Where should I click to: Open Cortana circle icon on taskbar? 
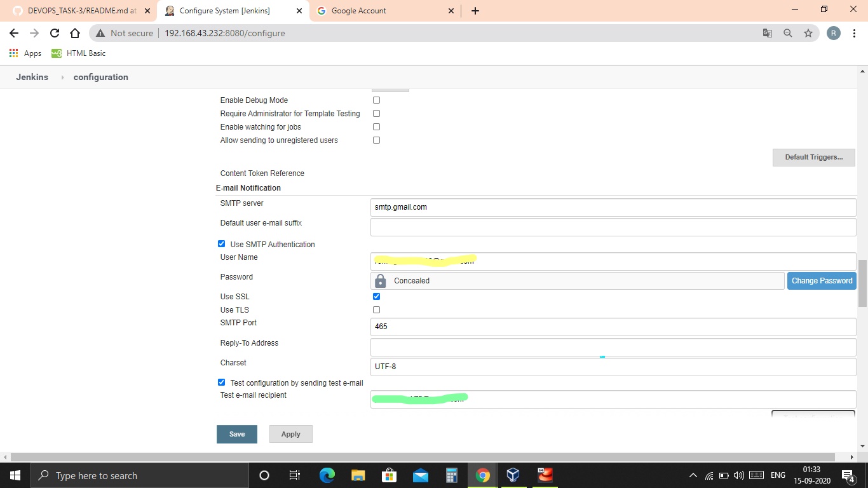point(264,475)
